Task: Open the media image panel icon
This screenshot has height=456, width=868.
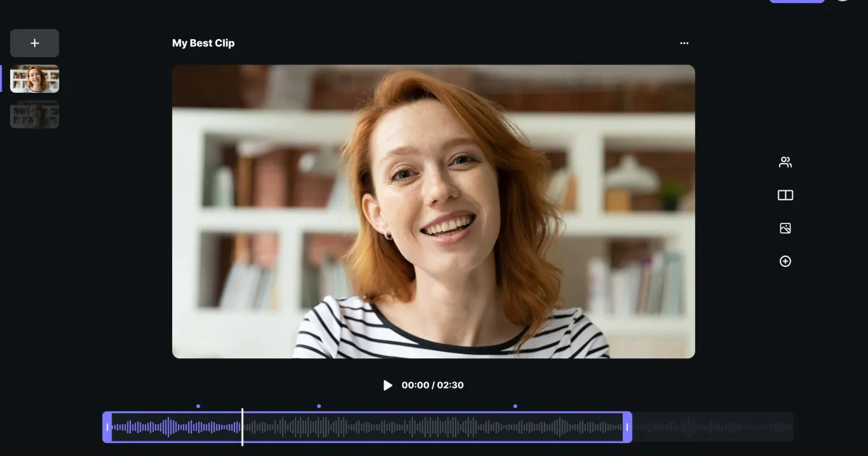Action: pyautogui.click(x=785, y=228)
